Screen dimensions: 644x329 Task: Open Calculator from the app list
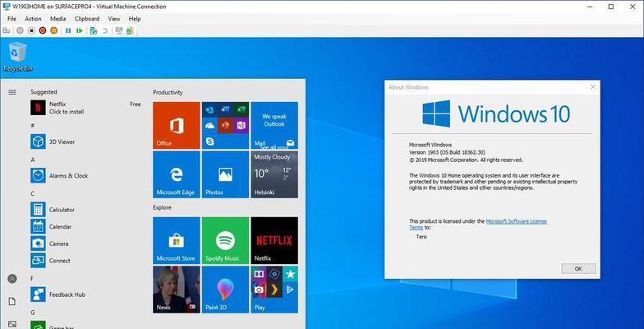85,210
